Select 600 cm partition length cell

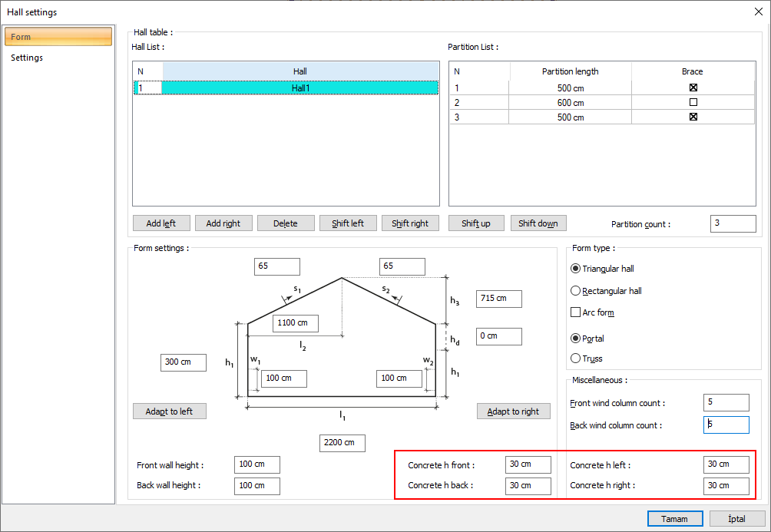(571, 102)
